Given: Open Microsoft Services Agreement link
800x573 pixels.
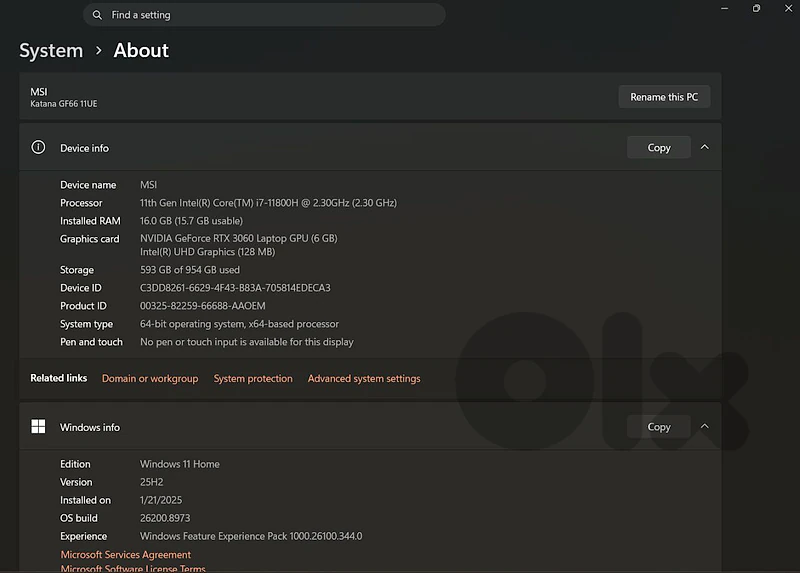Looking at the screenshot, I should [x=126, y=555].
